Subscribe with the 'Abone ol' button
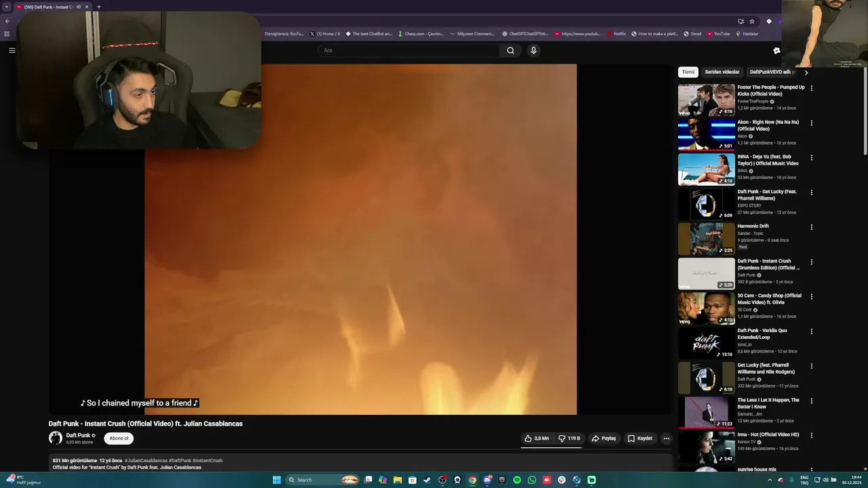 click(x=119, y=439)
